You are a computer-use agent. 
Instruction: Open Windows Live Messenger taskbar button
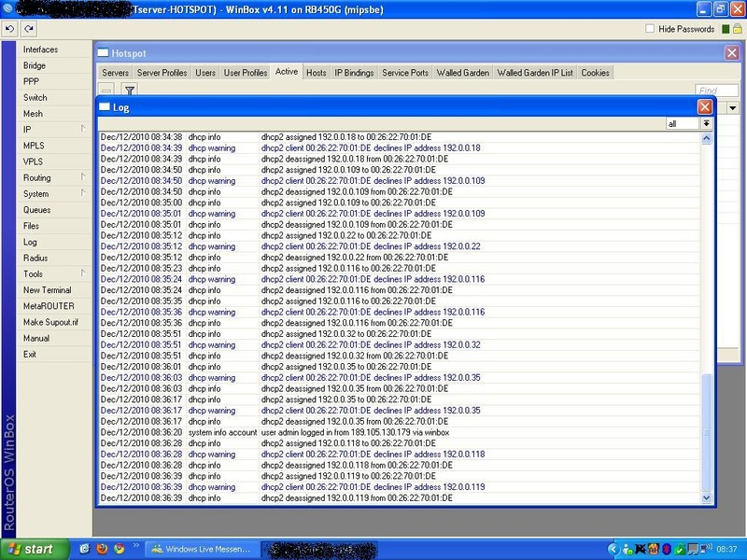click(202, 550)
